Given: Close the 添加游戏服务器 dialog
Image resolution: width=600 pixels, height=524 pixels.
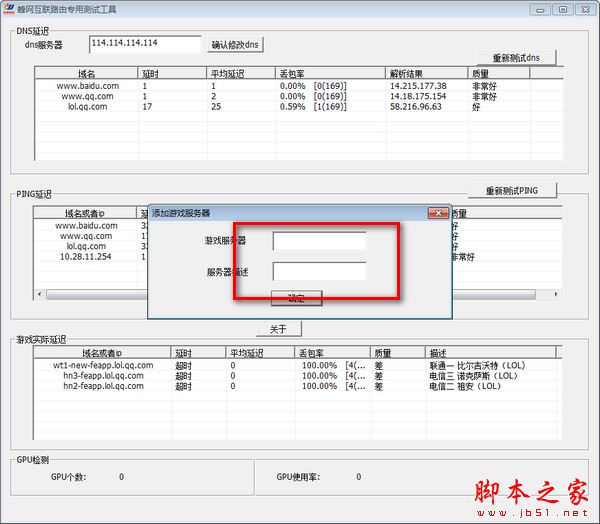Looking at the screenshot, I should coord(438,213).
